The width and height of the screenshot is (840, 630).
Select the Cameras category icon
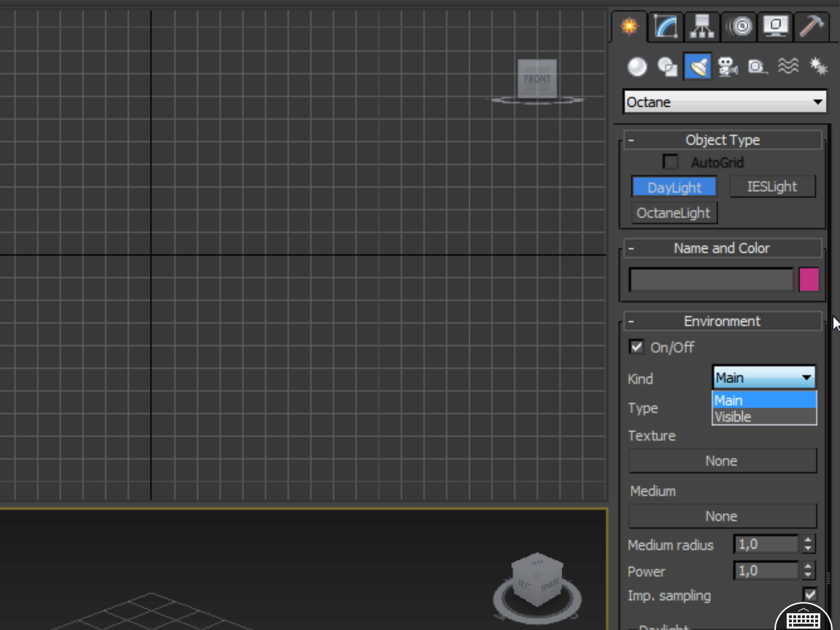click(728, 67)
